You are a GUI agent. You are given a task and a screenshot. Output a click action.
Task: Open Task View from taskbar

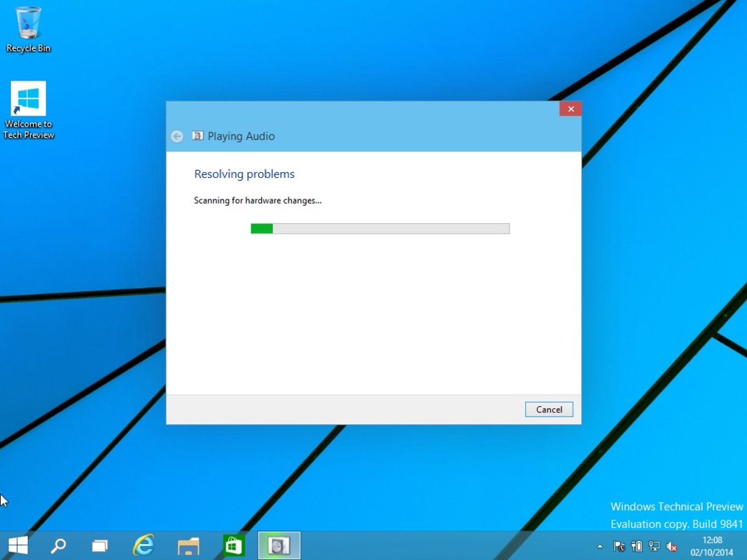point(100,545)
